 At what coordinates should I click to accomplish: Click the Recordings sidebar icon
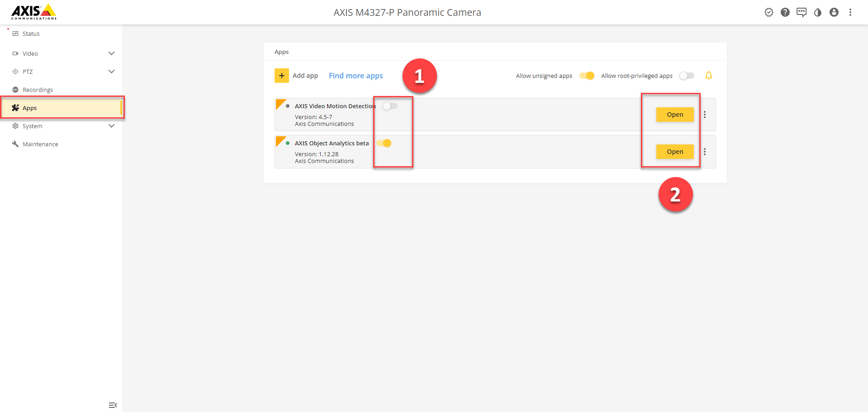[15, 90]
